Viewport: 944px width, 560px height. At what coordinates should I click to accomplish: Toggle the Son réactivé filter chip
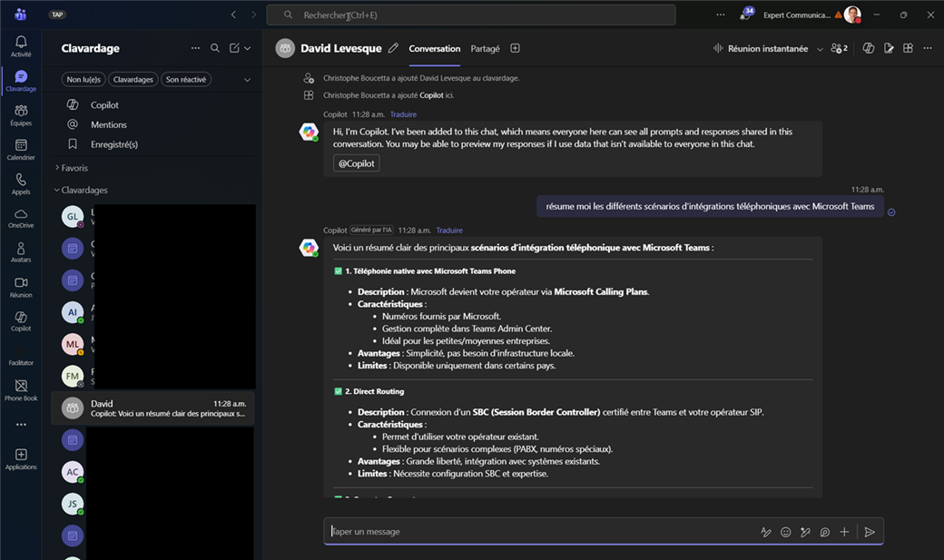pos(186,80)
